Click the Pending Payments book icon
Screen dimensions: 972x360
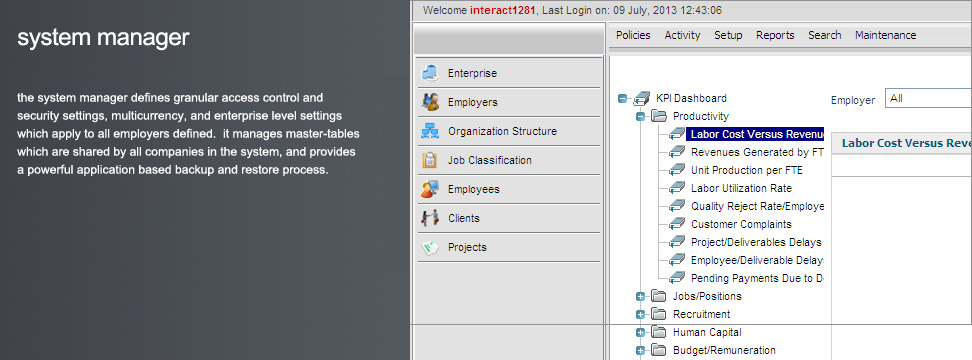pos(677,278)
